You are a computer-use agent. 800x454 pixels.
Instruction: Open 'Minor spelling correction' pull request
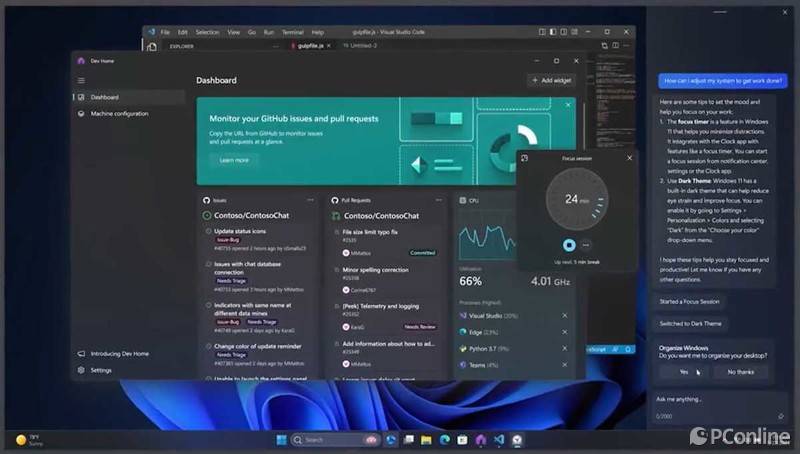(x=376, y=270)
